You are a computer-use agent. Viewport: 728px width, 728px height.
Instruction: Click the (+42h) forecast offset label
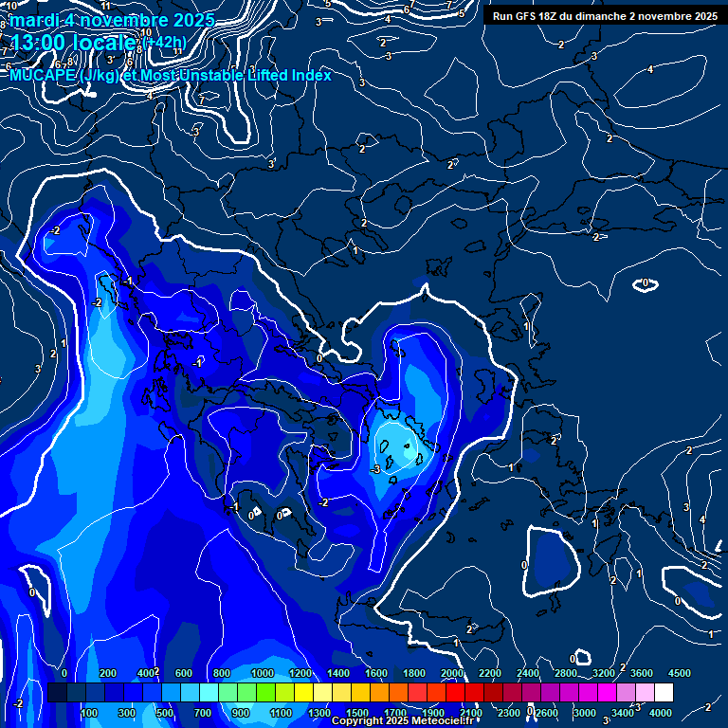click(164, 43)
